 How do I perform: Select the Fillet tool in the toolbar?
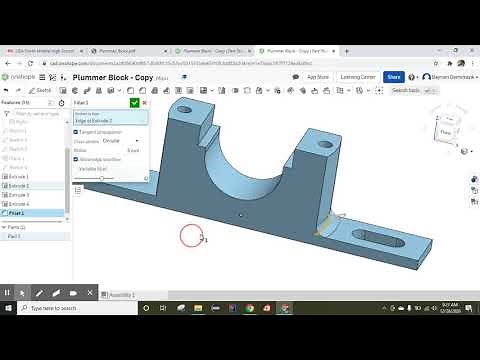coord(130,90)
